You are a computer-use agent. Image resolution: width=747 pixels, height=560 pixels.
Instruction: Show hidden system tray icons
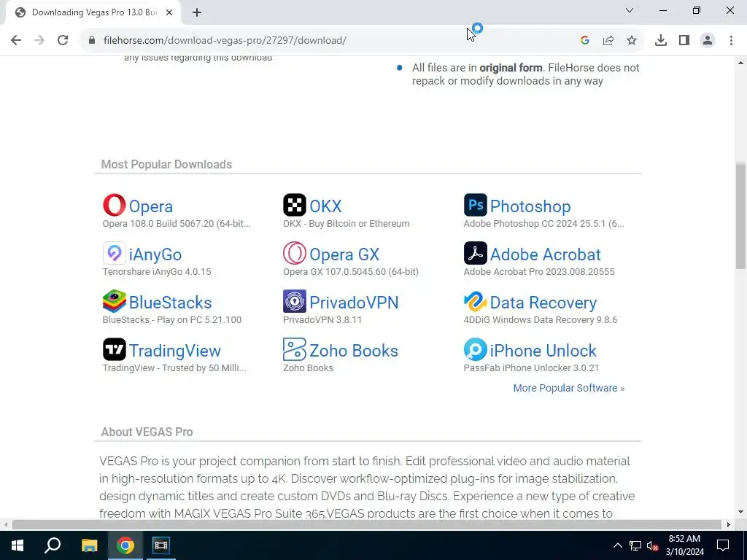[x=617, y=545]
